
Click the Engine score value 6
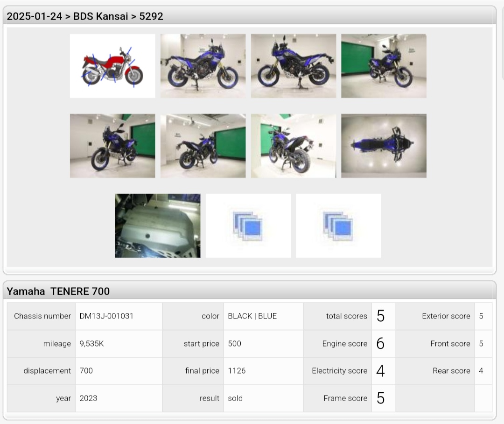380,344
